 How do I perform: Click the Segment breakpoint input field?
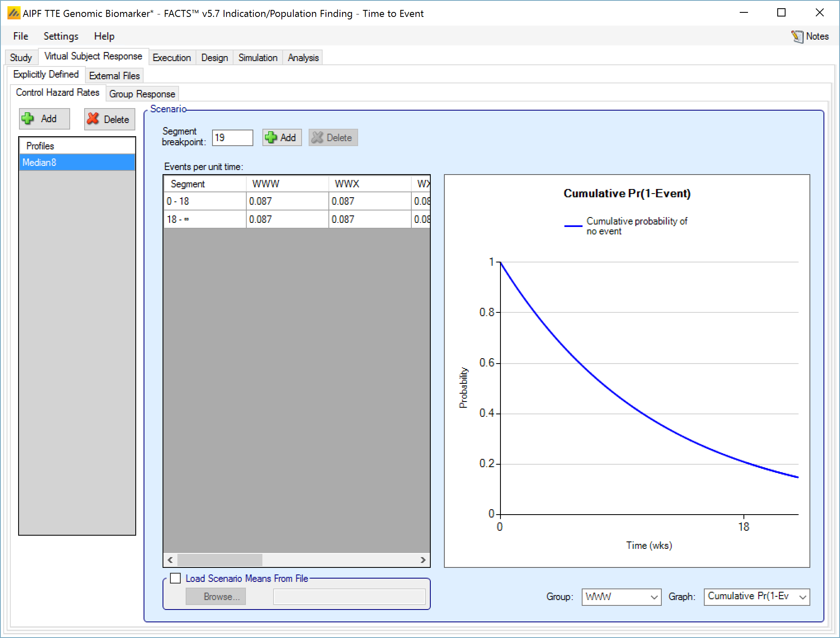[232, 137]
